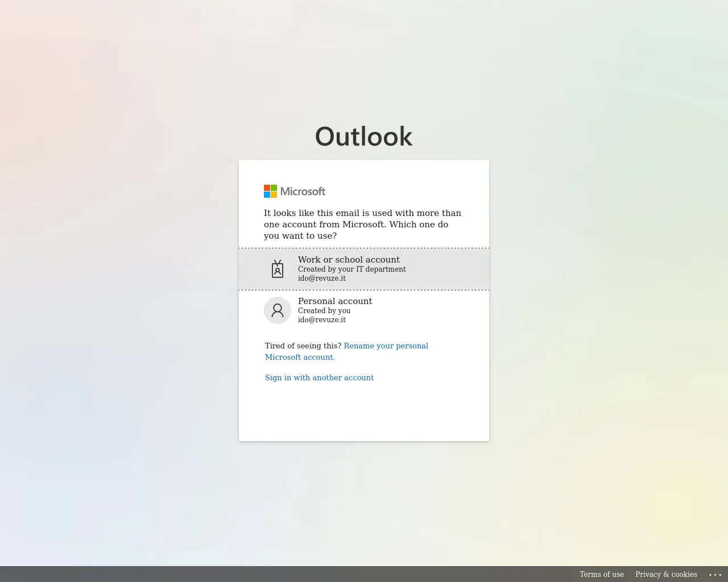728x582 pixels.
Task: Click the email under Personal account
Action: pos(322,320)
